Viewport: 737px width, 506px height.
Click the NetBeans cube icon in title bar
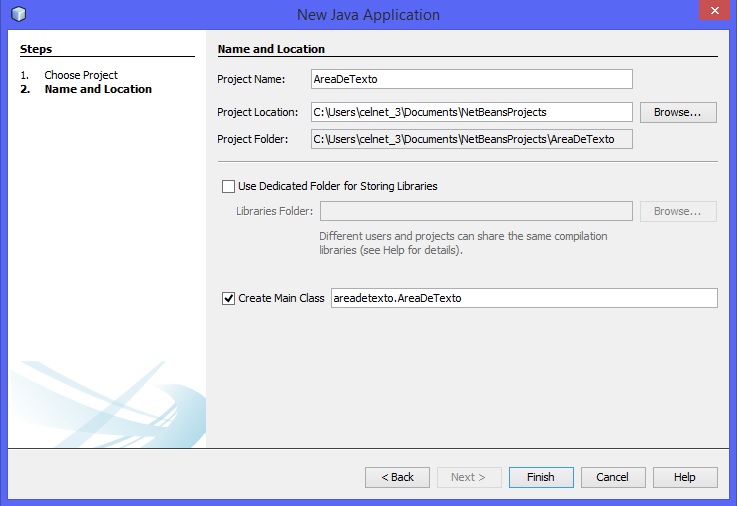coord(17,14)
